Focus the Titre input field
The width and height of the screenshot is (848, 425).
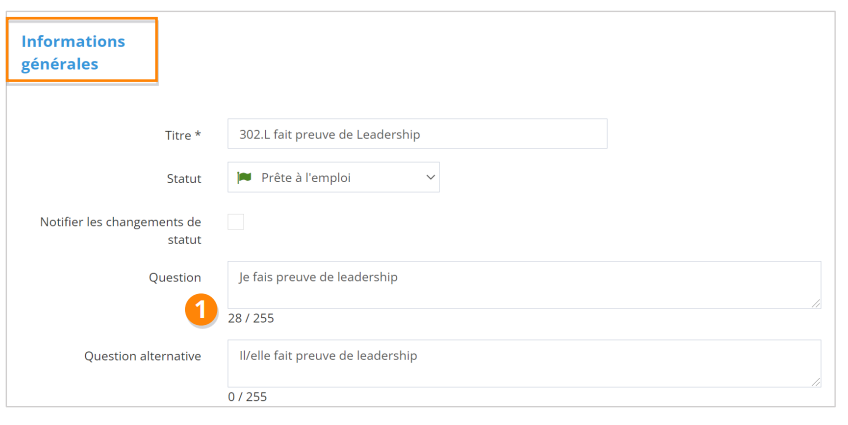click(x=417, y=134)
